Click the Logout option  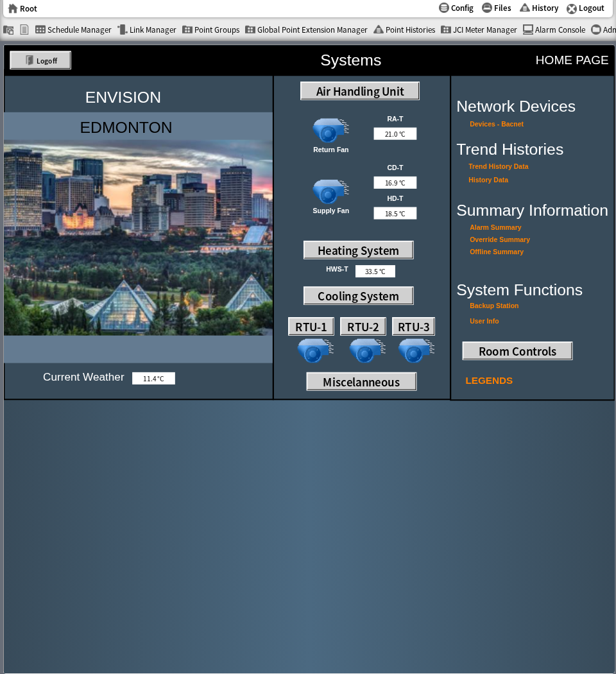pyautogui.click(x=585, y=8)
